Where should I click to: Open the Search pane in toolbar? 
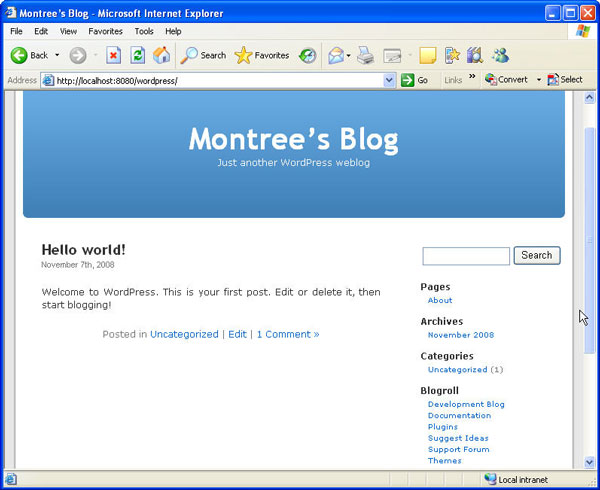[203, 55]
